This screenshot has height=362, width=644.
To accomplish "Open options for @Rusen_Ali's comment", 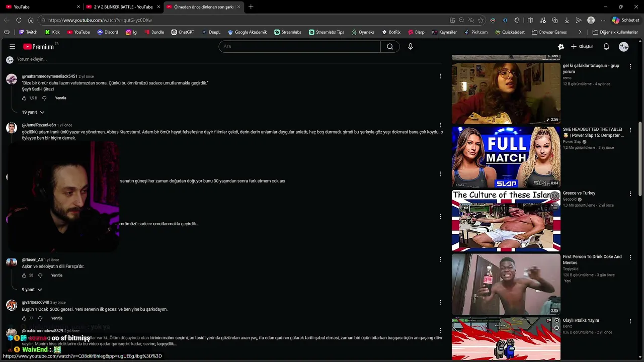I will [440, 259].
